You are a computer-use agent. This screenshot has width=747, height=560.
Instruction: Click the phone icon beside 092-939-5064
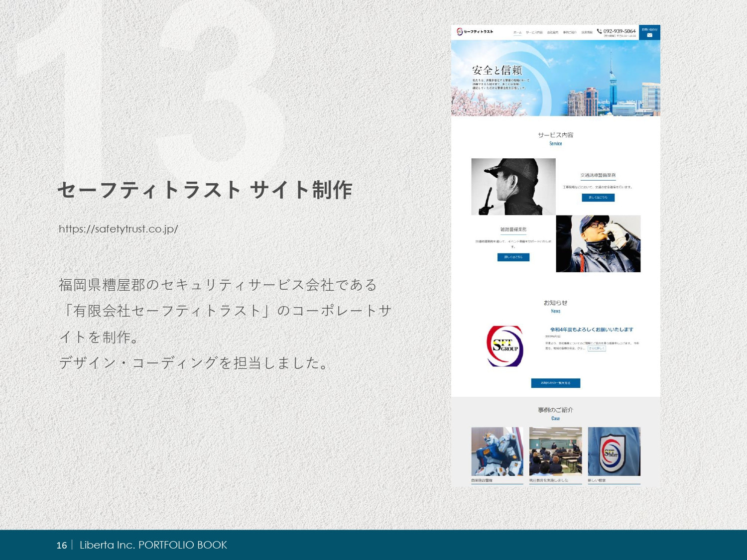[x=599, y=31]
